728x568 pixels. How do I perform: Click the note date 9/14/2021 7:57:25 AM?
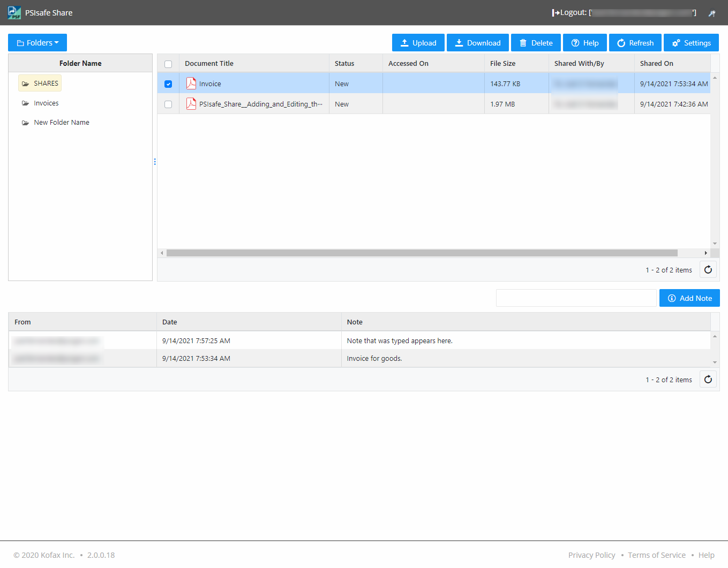pyautogui.click(x=196, y=341)
